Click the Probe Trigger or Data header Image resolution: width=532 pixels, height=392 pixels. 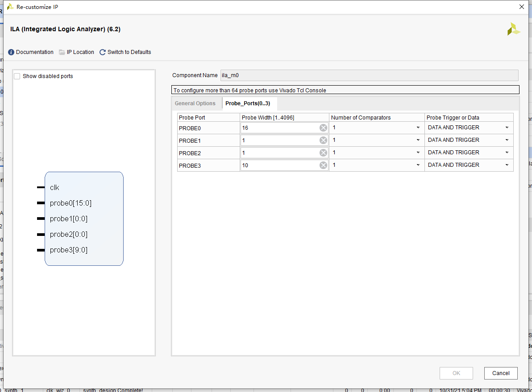tap(469, 118)
